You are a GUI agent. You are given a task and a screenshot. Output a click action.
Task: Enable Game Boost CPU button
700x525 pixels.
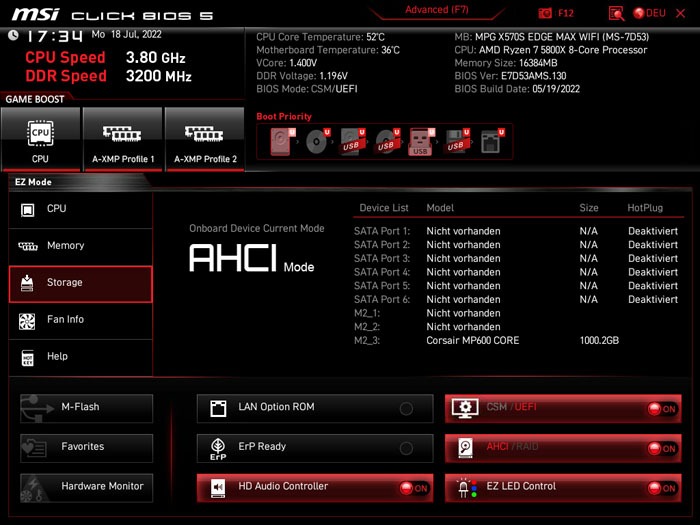(41, 139)
